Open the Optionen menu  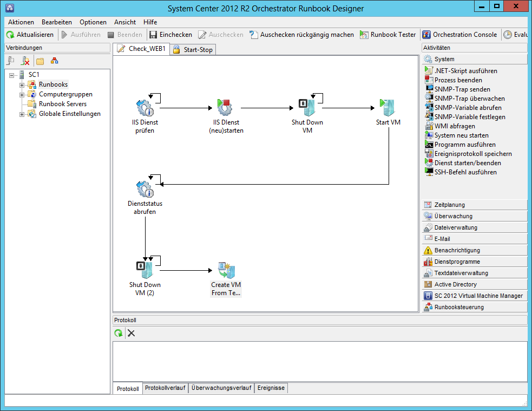pyautogui.click(x=93, y=22)
